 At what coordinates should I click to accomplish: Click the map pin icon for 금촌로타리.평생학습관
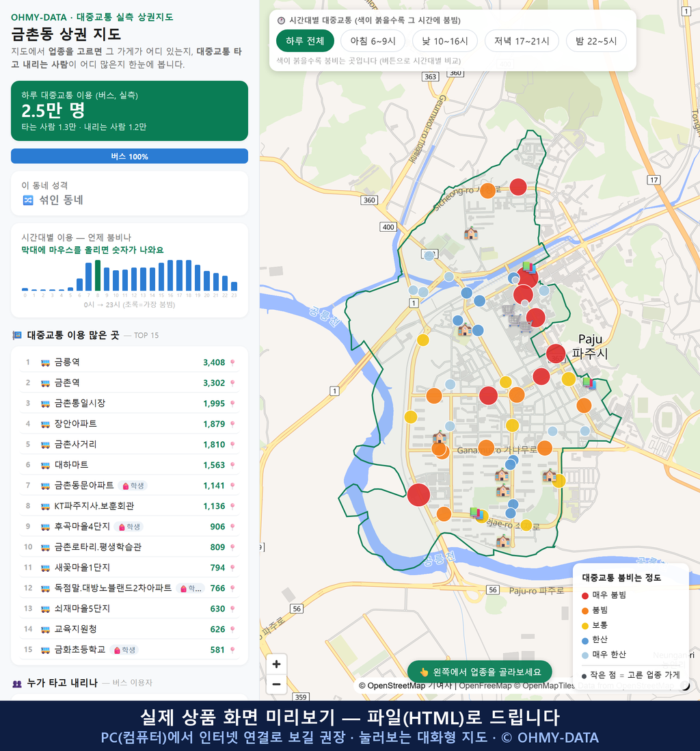[x=232, y=547]
